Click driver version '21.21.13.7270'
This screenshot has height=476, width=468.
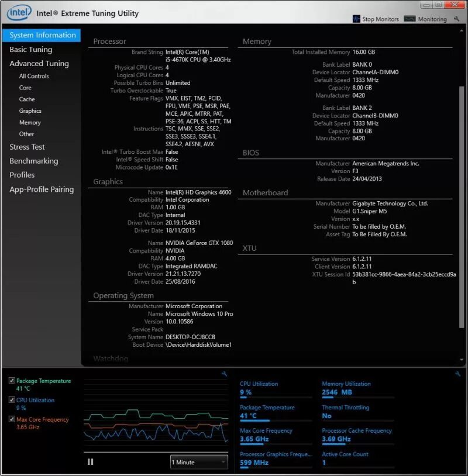(x=183, y=274)
